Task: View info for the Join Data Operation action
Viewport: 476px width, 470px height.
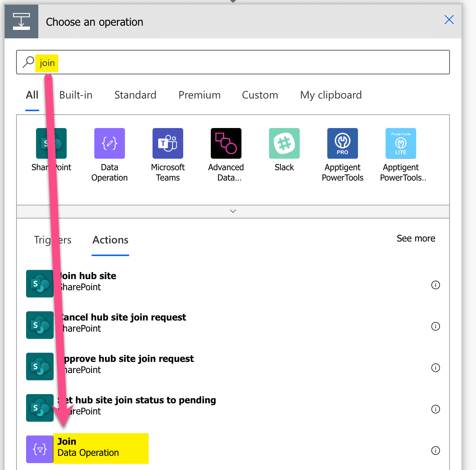Action: 435,450
